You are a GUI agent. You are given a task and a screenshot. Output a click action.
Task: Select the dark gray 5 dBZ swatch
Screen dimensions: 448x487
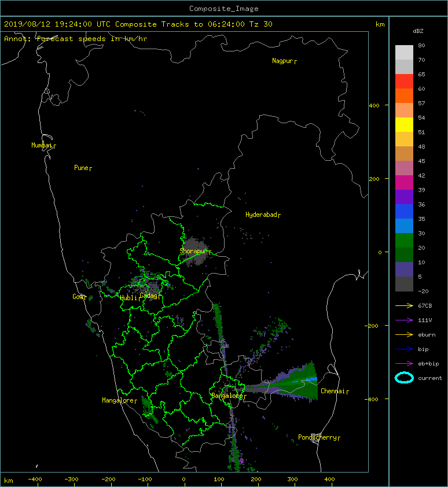point(404,283)
